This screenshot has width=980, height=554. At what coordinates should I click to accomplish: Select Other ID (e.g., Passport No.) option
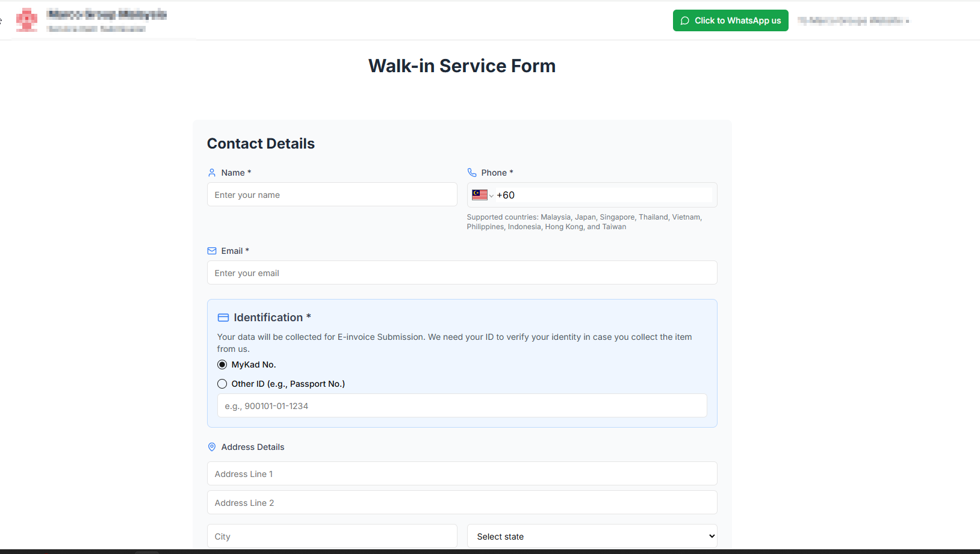tap(222, 384)
